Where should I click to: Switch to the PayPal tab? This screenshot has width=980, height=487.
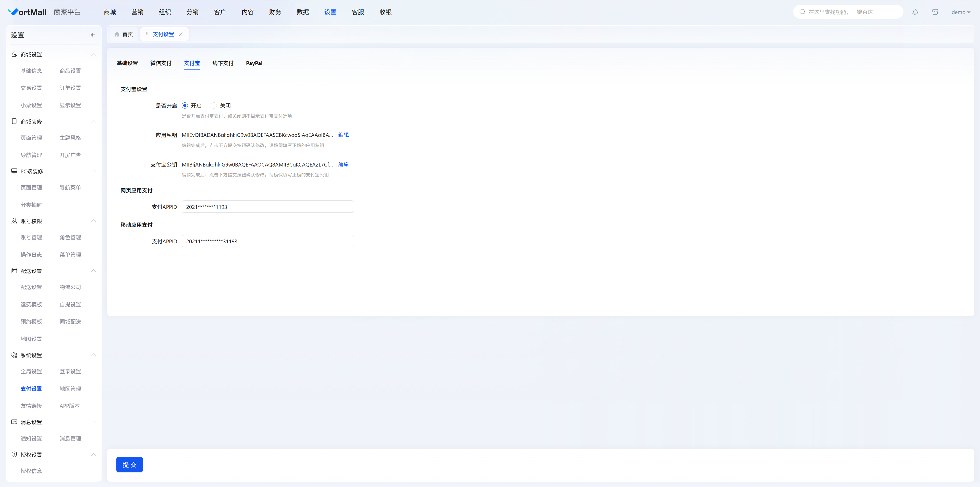point(254,63)
